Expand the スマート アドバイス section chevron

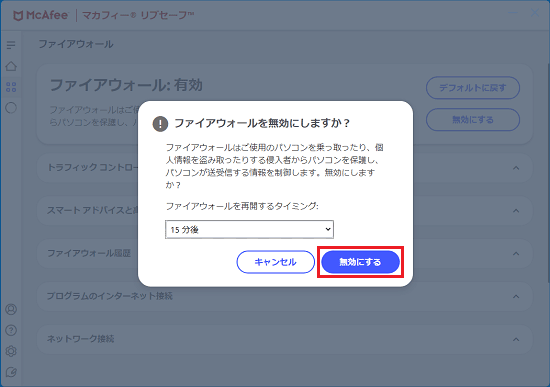(x=516, y=211)
